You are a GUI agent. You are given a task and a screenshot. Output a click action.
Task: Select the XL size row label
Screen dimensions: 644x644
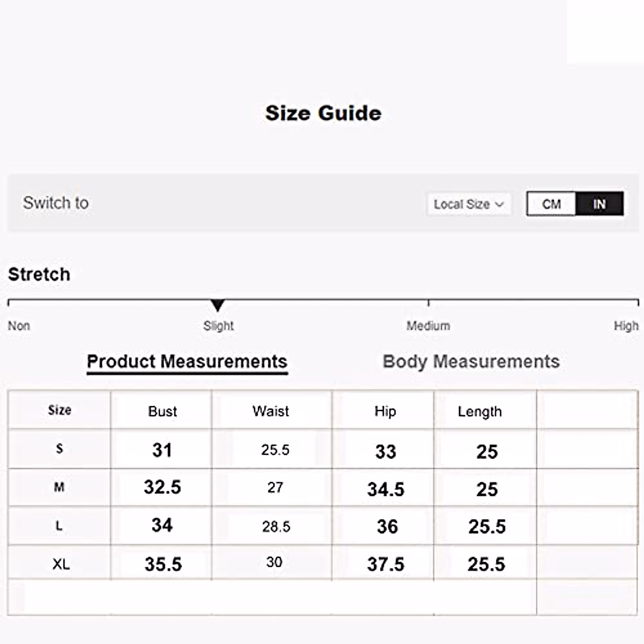pos(61,564)
